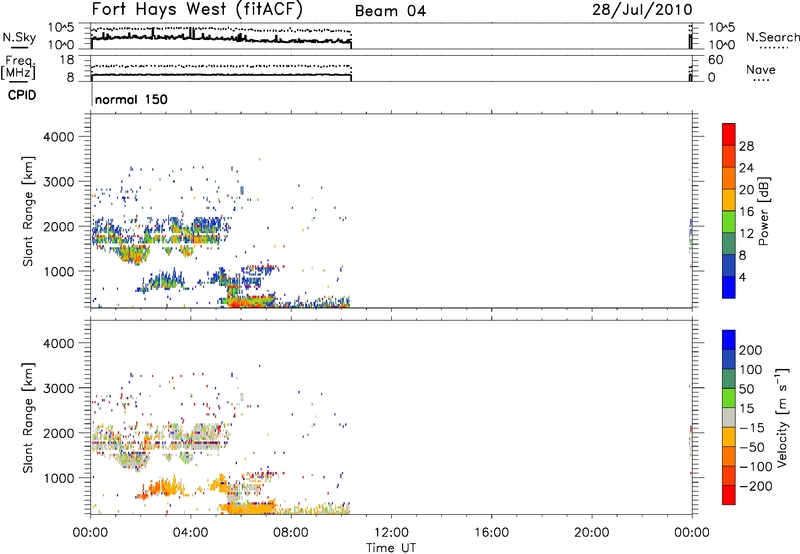Click the "N.Sky" legend label
Image resolution: width=800 pixels, height=554 pixels.
pos(19,37)
